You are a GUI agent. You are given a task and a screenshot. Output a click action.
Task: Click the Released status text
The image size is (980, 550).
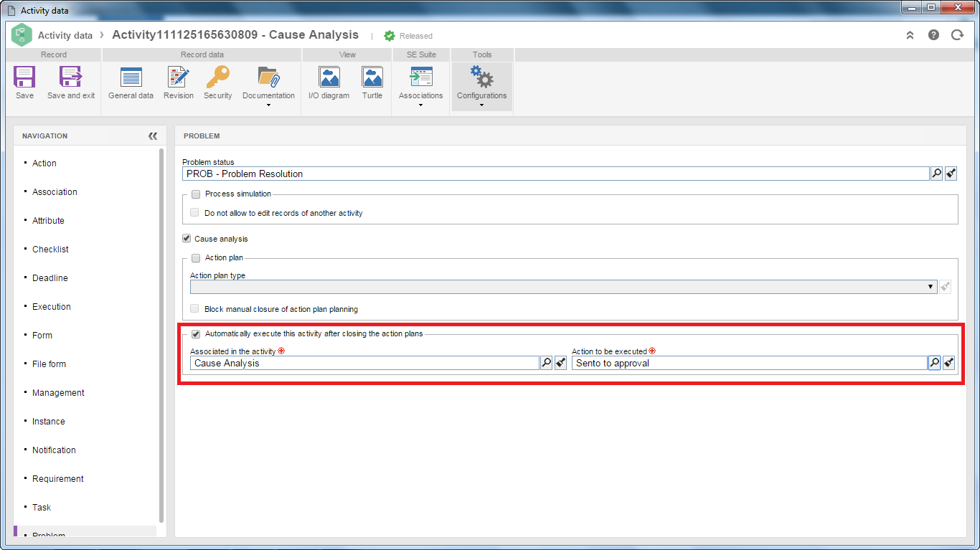[416, 36]
